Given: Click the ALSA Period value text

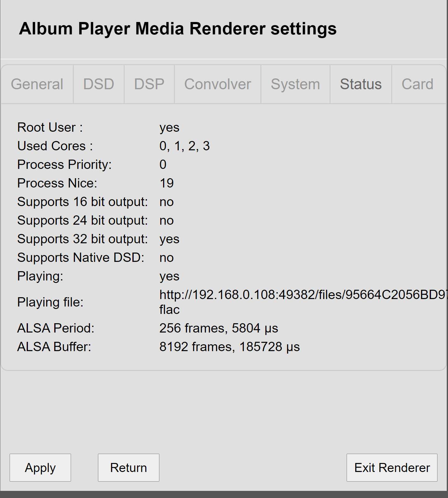Looking at the screenshot, I should point(219,328).
